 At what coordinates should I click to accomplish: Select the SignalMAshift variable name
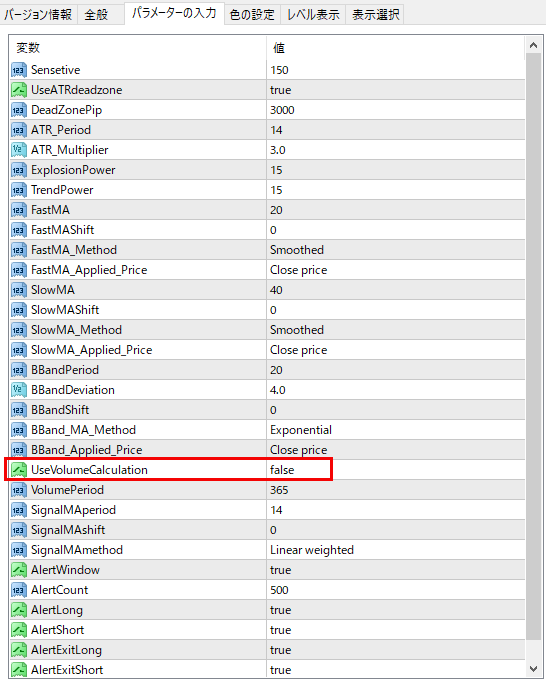68,530
